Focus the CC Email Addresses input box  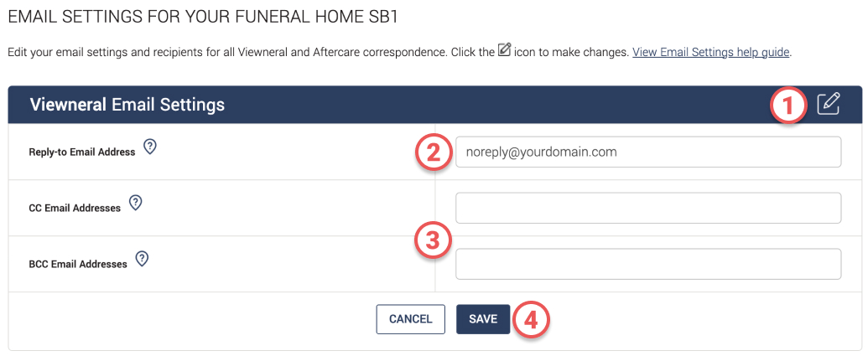pyautogui.click(x=648, y=208)
